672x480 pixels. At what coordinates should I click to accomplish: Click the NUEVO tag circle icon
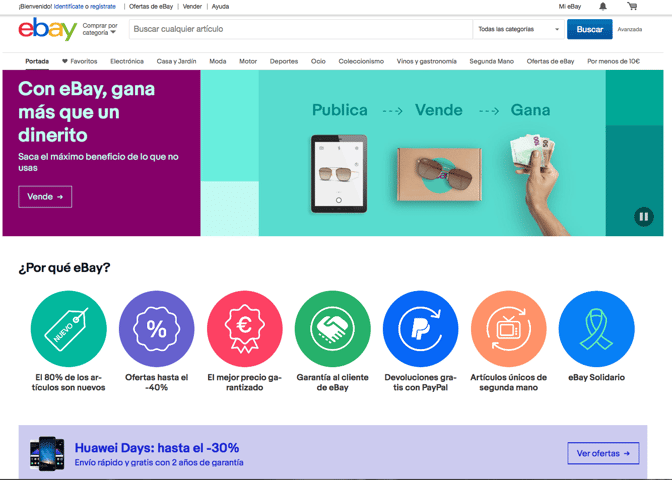(69, 329)
